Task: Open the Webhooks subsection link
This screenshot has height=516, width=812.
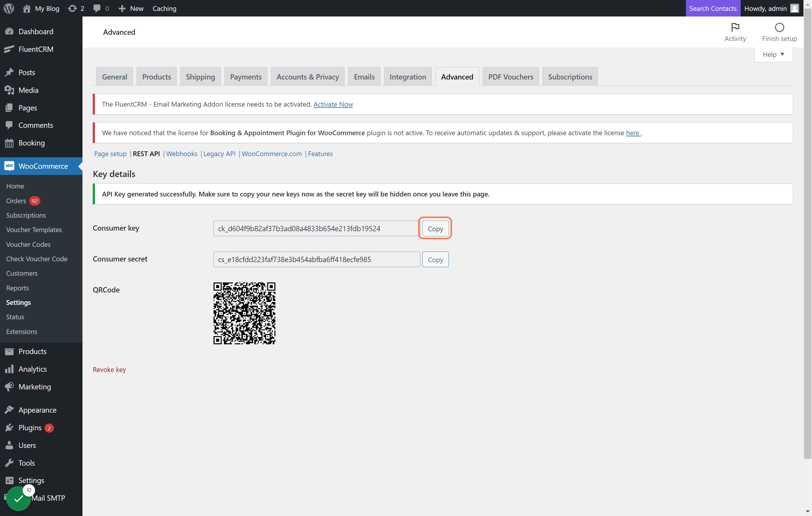Action: pyautogui.click(x=182, y=154)
